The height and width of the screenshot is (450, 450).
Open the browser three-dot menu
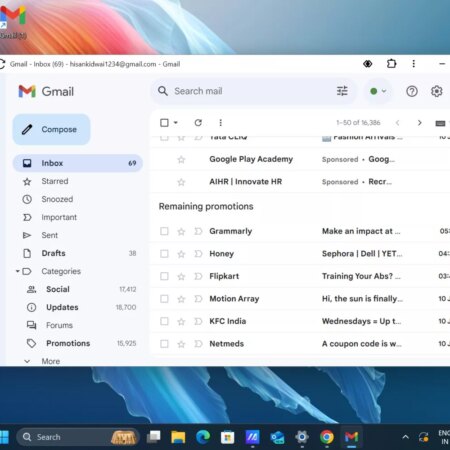tap(414, 63)
